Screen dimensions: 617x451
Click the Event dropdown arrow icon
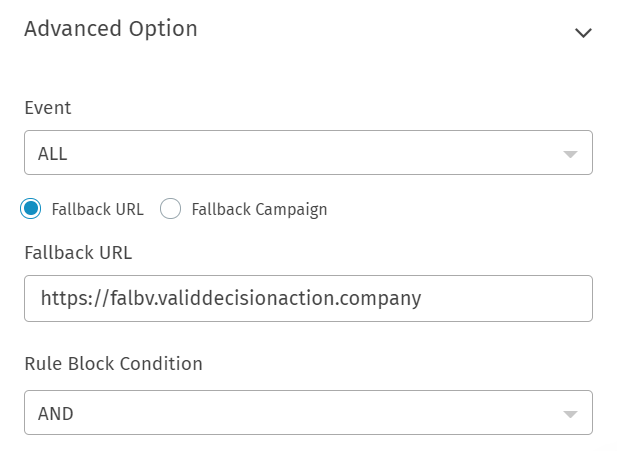570,155
